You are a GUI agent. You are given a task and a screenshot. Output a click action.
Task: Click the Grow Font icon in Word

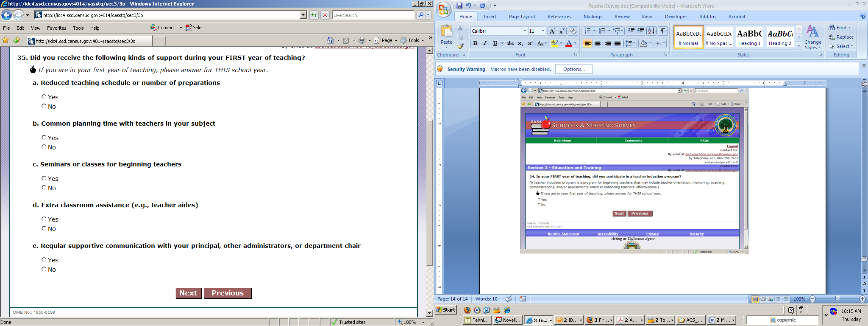pyautogui.click(x=552, y=31)
